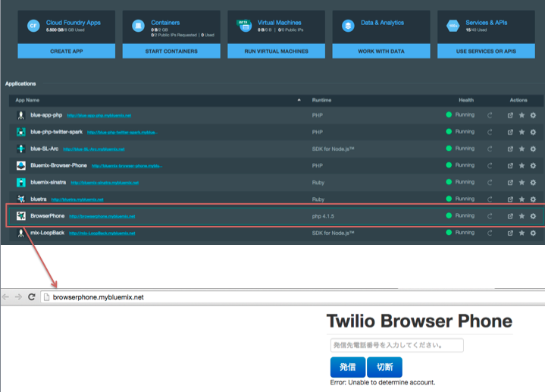Open blue-php-twitter-spark settings gear

tap(533, 132)
